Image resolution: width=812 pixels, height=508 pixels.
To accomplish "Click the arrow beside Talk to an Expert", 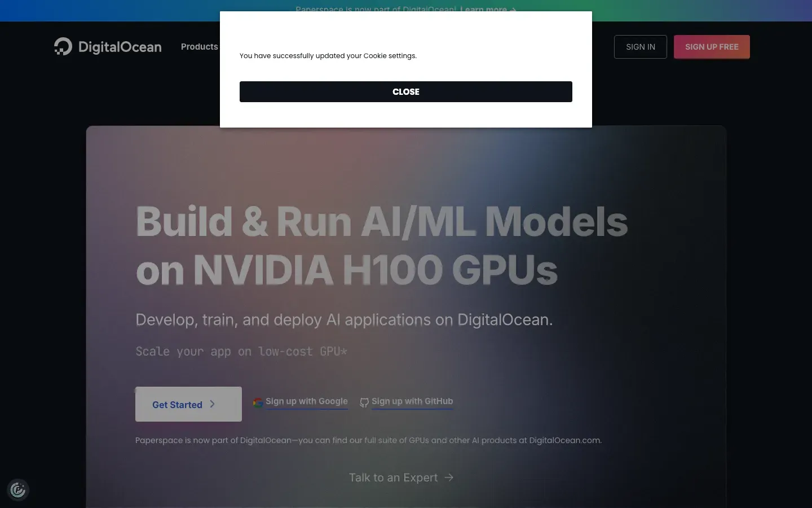I will (449, 478).
